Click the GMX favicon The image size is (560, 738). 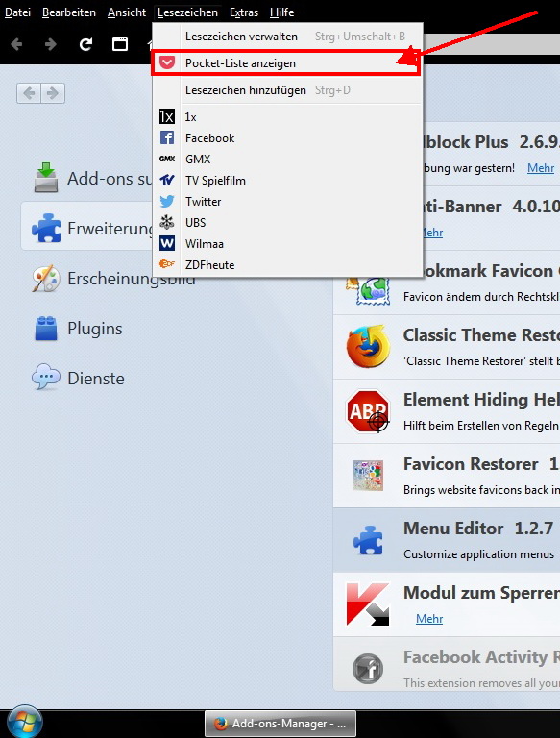point(167,160)
